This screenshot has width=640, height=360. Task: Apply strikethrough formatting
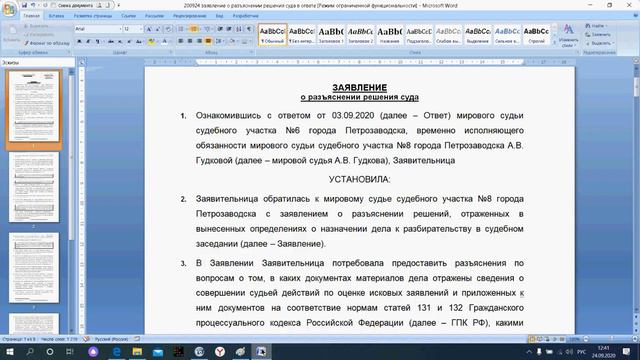111,41
